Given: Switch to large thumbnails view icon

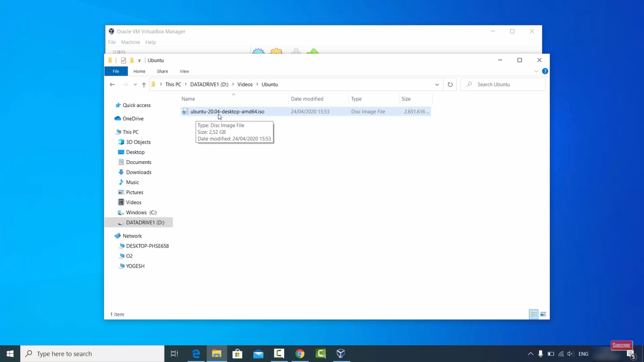Looking at the screenshot, I should point(543,314).
